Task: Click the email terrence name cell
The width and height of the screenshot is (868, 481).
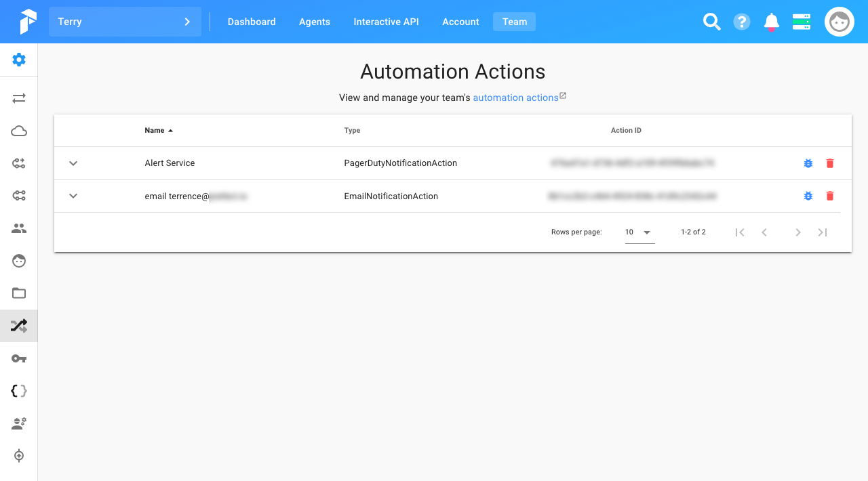Action: coord(196,196)
